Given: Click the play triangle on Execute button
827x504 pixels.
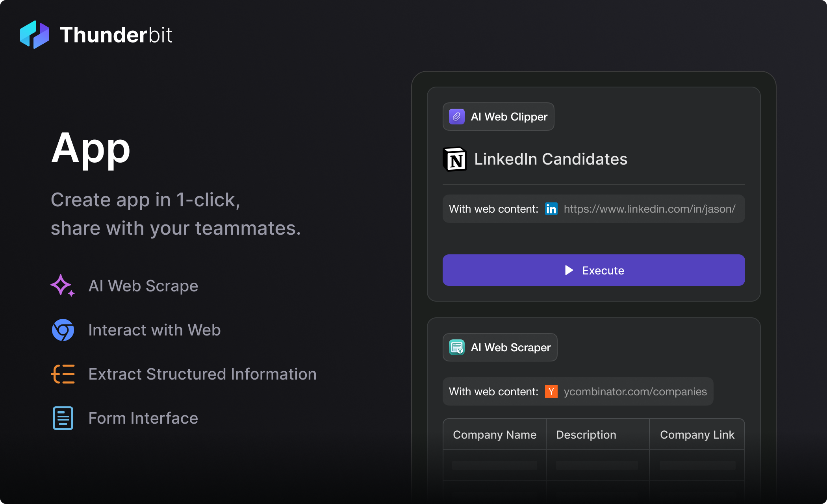Looking at the screenshot, I should click(x=569, y=270).
